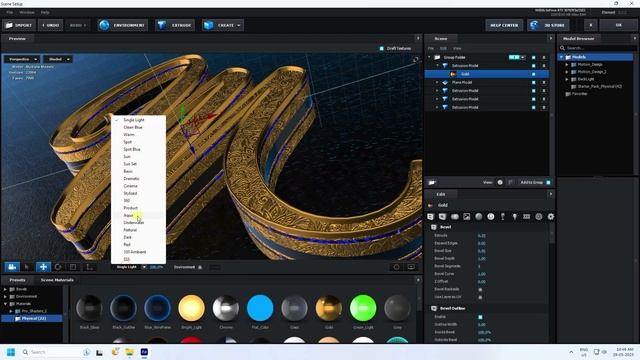Click the OK button
This screenshot has height=360, width=640.
click(x=618, y=25)
